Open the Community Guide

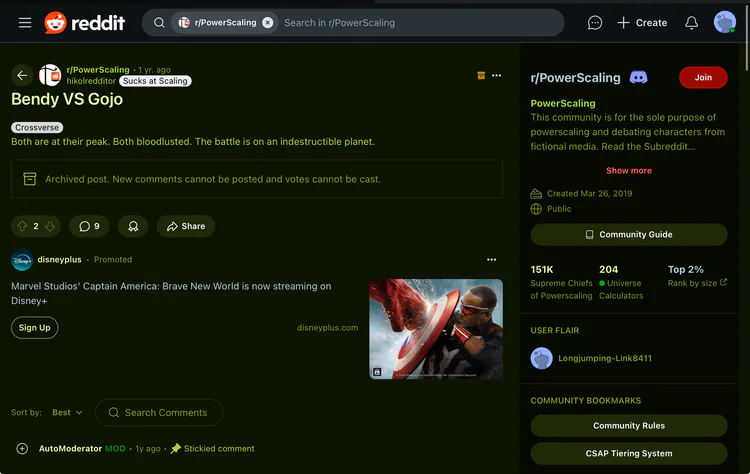(x=629, y=234)
